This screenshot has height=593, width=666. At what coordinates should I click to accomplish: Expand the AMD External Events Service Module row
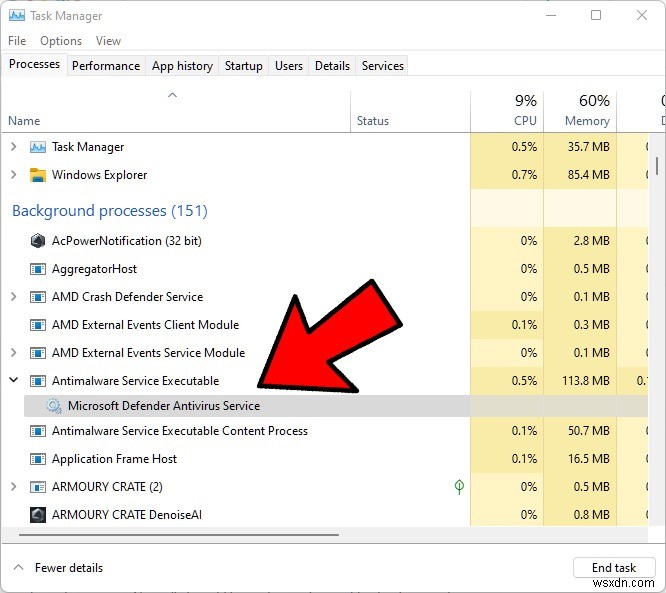coord(14,353)
